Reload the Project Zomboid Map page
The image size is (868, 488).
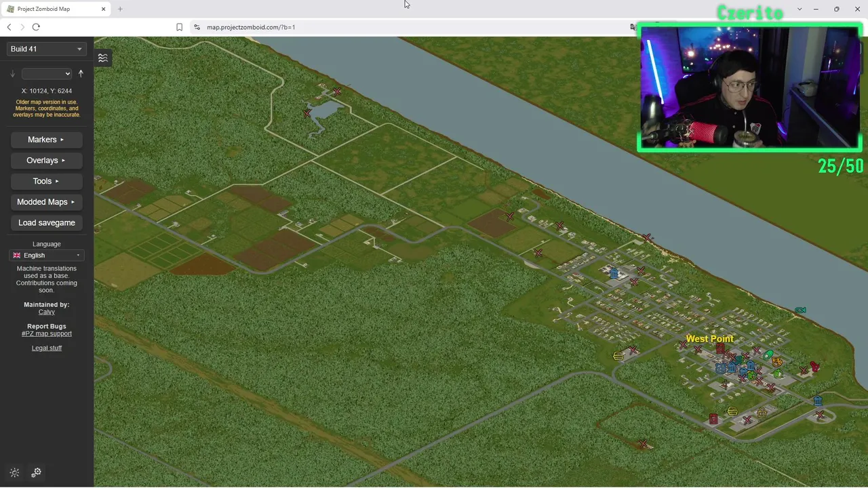(36, 27)
